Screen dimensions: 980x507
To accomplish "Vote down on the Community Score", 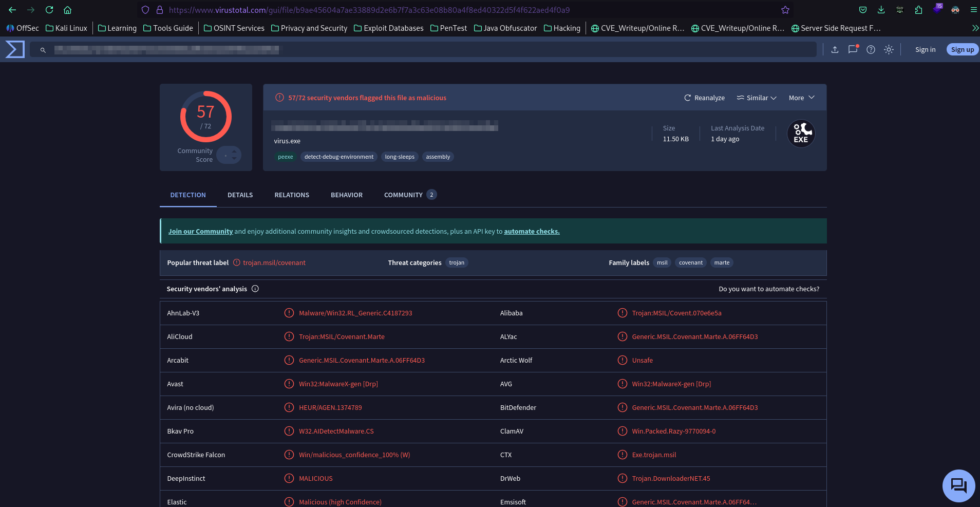I will [x=234, y=158].
